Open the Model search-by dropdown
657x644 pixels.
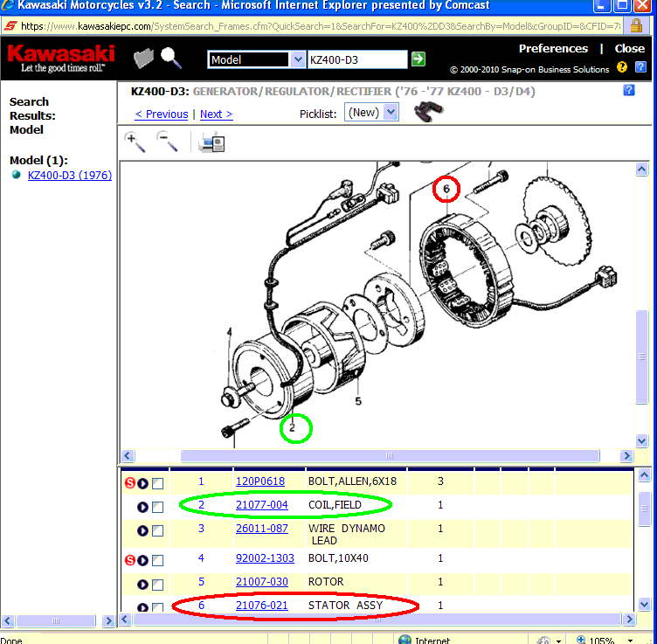click(x=297, y=59)
